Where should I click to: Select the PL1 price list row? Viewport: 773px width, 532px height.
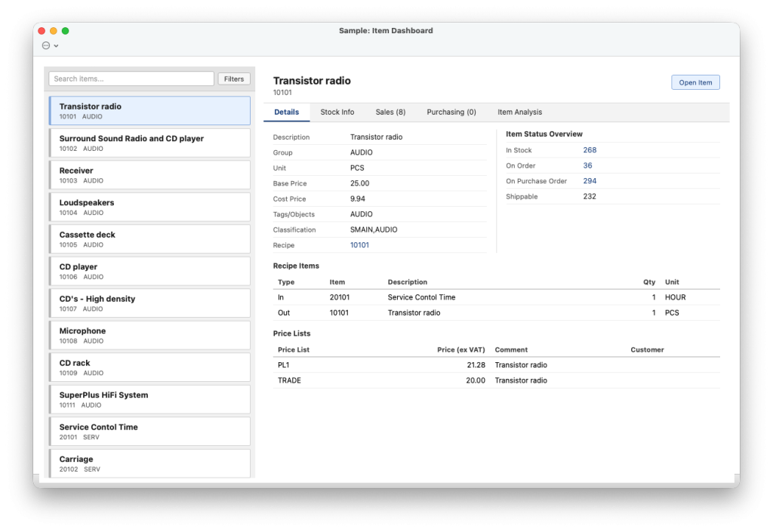pyautogui.click(x=497, y=365)
